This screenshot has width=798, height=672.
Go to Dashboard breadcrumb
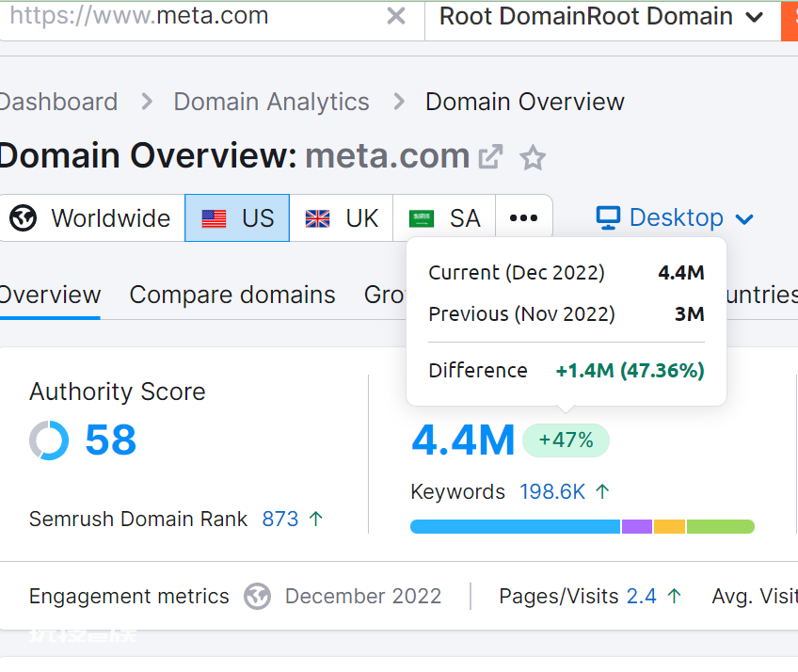[x=58, y=102]
